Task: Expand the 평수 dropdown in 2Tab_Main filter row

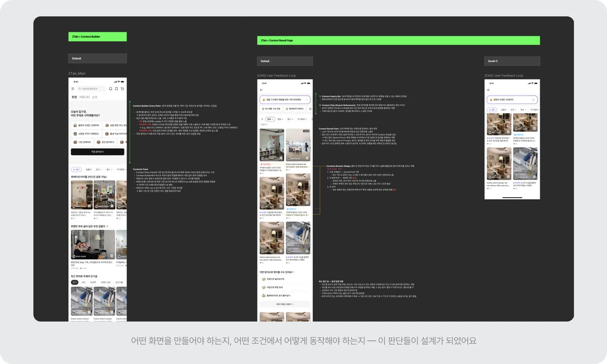Action: tap(109, 169)
